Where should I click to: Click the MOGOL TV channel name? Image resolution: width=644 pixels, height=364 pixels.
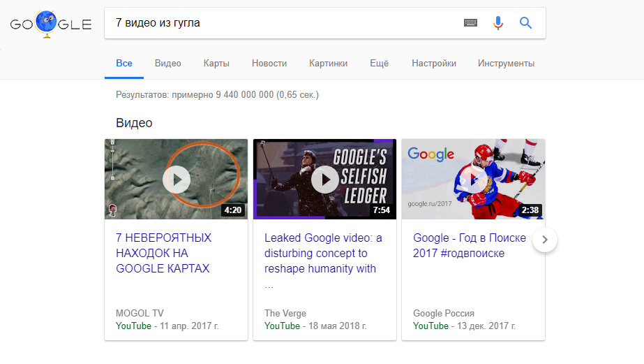tap(140, 313)
